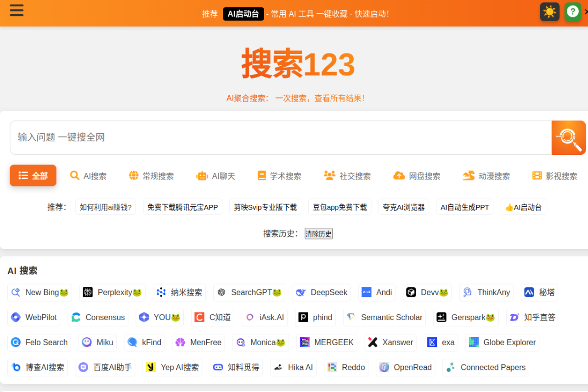Open the Globe Explorer link
The image size is (588, 392).
[503, 342]
